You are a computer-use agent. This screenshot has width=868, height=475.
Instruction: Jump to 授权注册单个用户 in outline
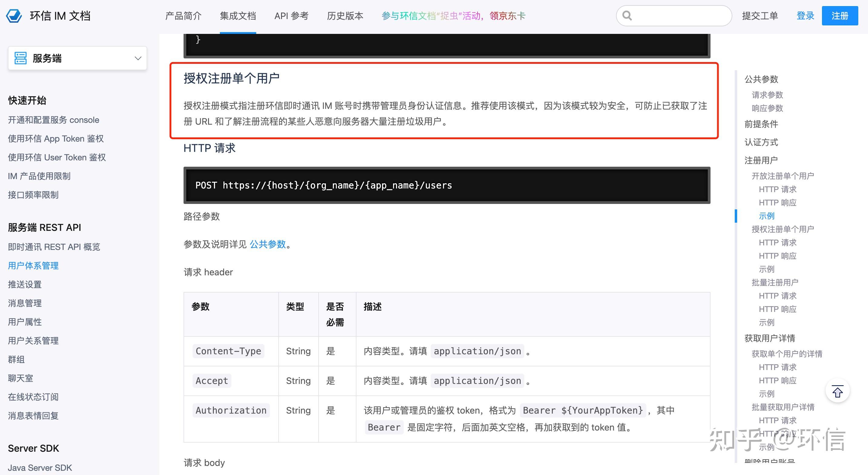(x=783, y=229)
